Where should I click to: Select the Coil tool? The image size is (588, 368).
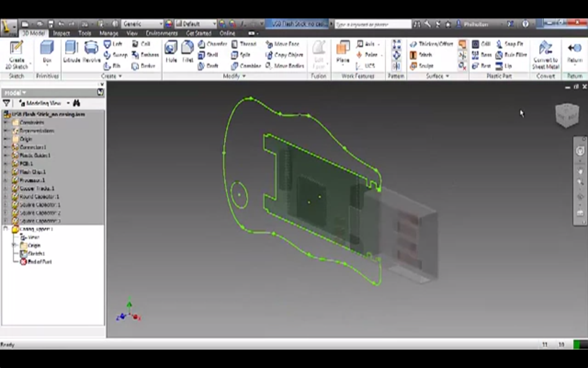(141, 44)
